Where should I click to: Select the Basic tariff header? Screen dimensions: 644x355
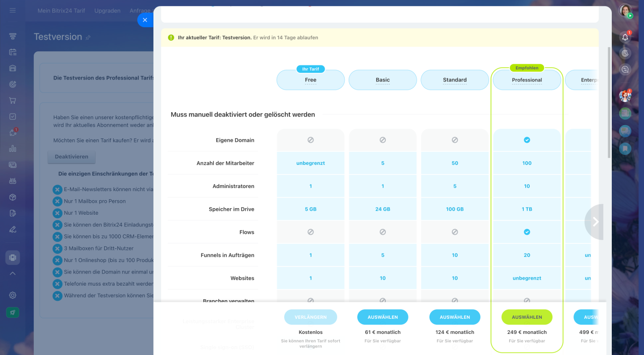click(x=383, y=80)
